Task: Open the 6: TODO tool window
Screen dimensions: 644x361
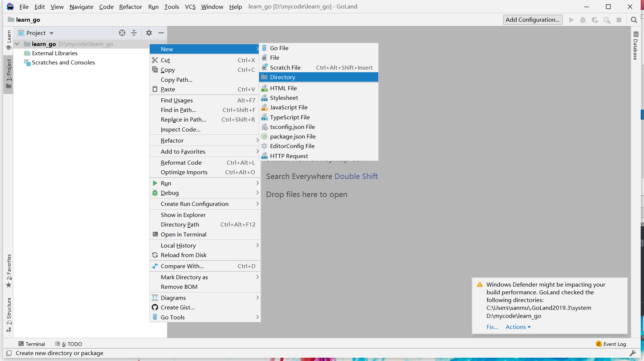Action: [68, 344]
